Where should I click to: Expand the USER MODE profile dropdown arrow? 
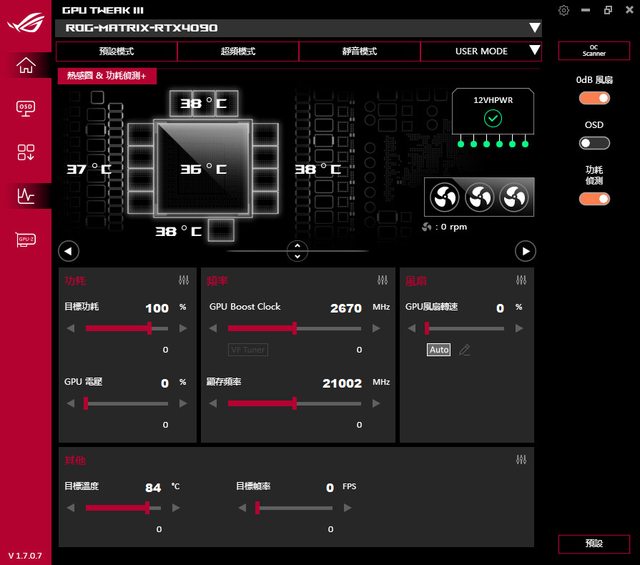coord(533,50)
